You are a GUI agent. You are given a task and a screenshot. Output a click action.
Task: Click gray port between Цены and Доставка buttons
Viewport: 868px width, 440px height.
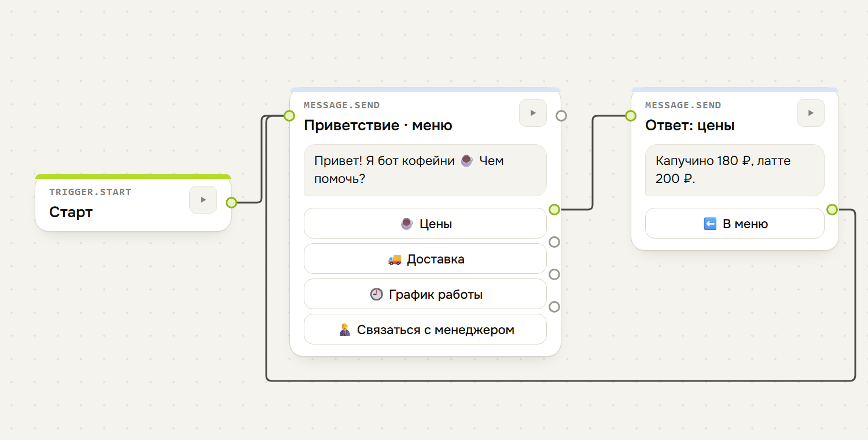click(554, 242)
